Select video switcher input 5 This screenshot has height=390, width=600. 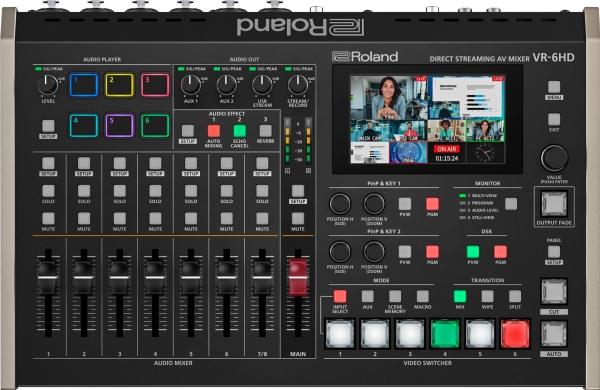[480, 334]
